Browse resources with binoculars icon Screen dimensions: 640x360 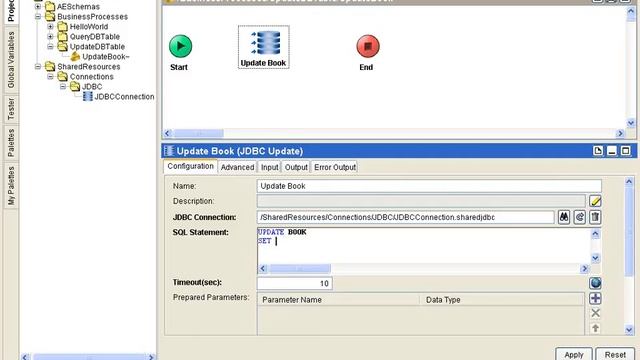(564, 217)
